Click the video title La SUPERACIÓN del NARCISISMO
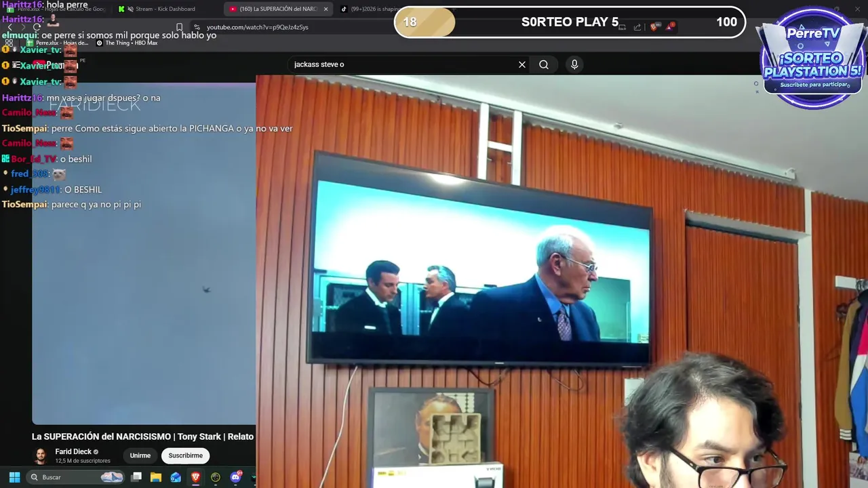 click(143, 436)
